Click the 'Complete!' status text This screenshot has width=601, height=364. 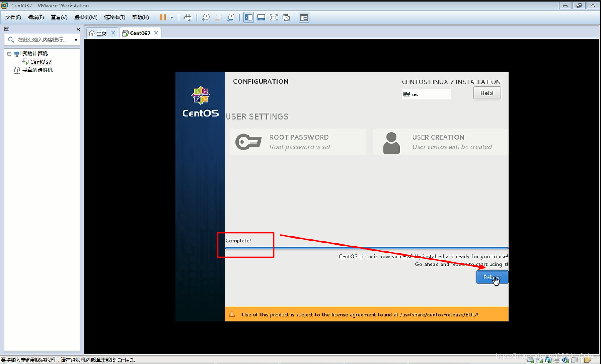pyautogui.click(x=238, y=241)
